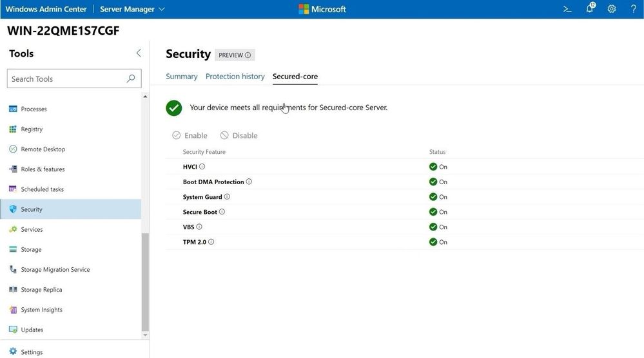This screenshot has width=644, height=358.
Task: Click the help question mark icon
Action: (633, 9)
